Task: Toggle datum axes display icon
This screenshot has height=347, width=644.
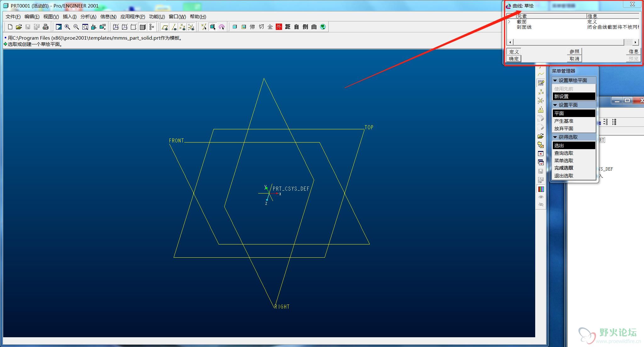Action: click(174, 27)
